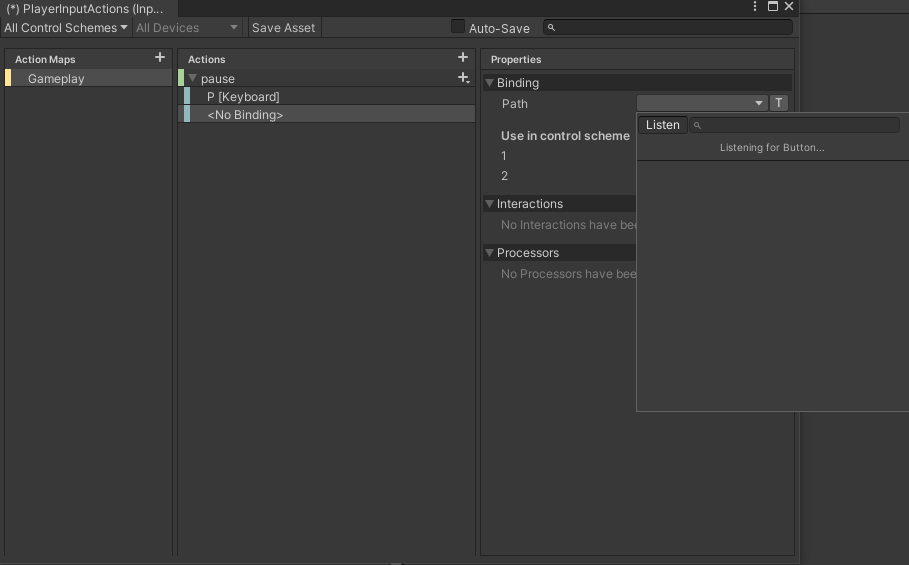Click the search icon in the binding picker
The width and height of the screenshot is (909, 565).
[x=698, y=126]
